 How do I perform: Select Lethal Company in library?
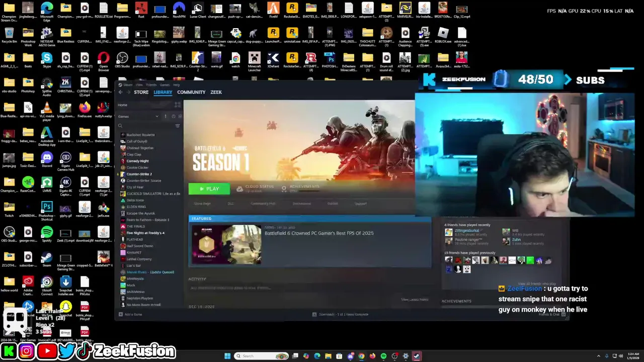click(139, 259)
